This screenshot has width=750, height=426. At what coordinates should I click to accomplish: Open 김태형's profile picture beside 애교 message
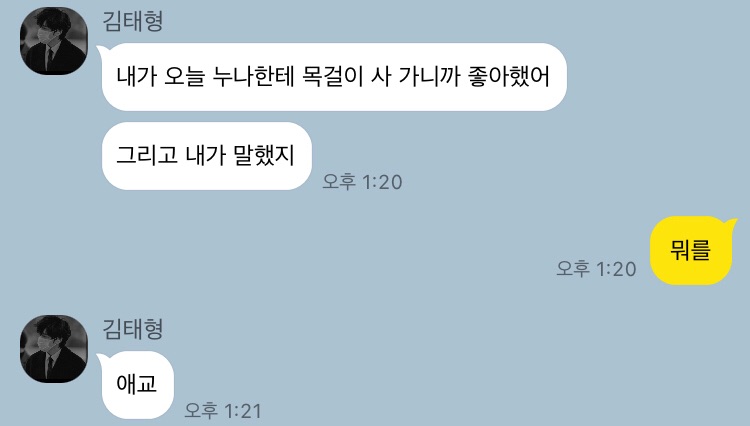pyautogui.click(x=54, y=349)
